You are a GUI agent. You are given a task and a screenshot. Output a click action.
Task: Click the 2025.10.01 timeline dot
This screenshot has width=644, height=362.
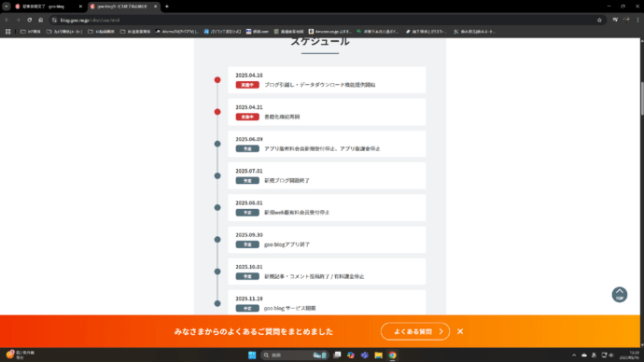click(x=217, y=271)
